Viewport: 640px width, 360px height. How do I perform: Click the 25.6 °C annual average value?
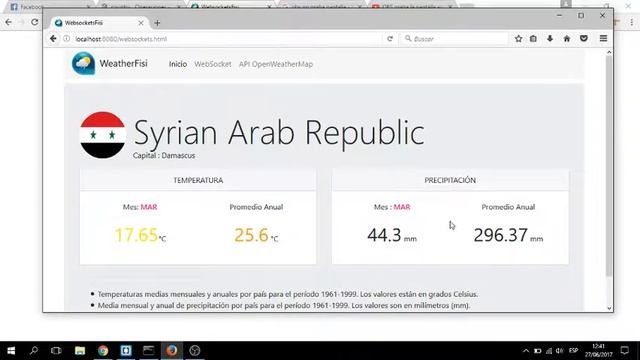point(256,235)
